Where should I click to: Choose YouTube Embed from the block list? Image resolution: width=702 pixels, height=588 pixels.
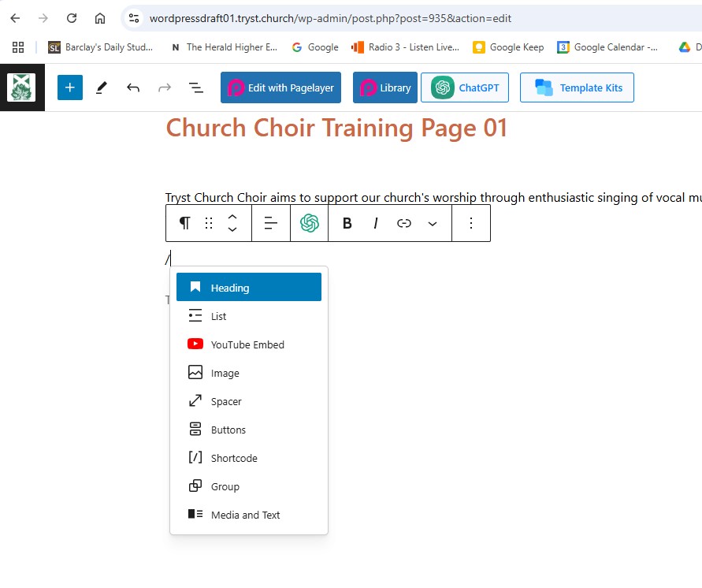[248, 344]
